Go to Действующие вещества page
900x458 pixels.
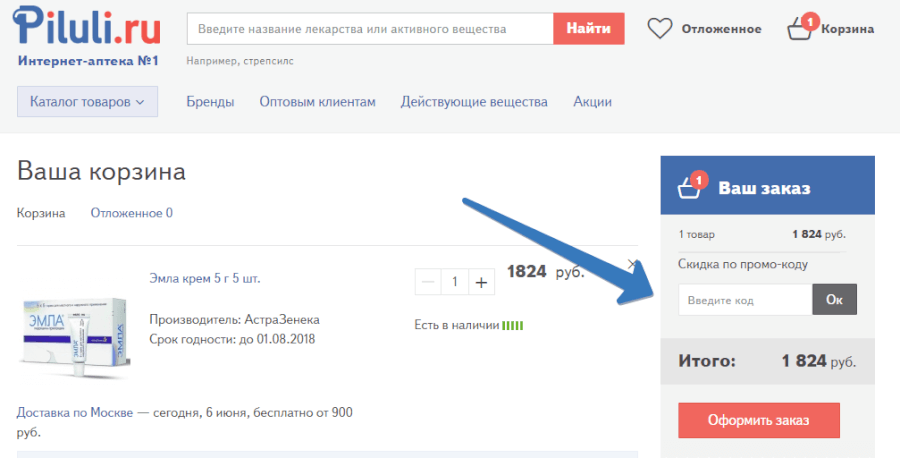click(x=474, y=102)
